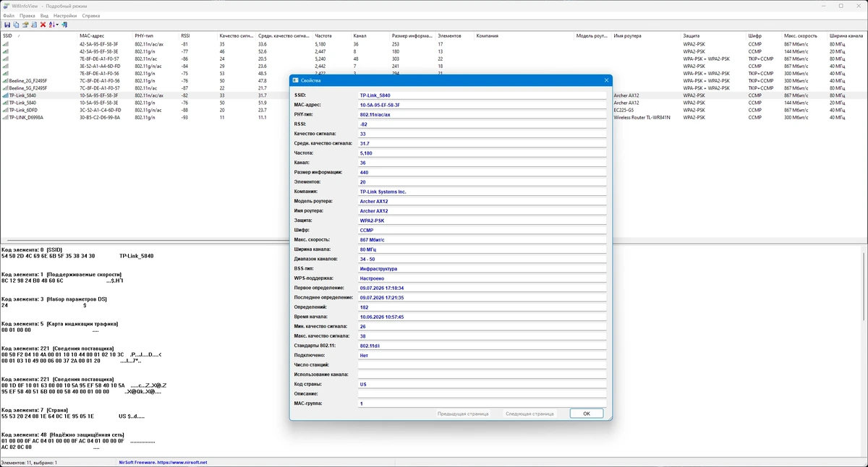Viewport: 868px width, 467px height.
Task: Open the Справка menu
Action: tap(91, 15)
